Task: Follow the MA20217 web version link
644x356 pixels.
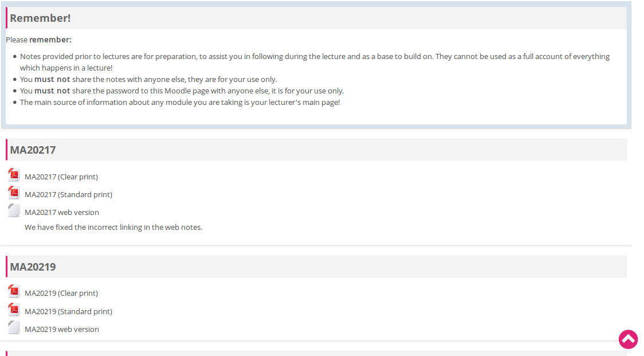Action: 62,213
